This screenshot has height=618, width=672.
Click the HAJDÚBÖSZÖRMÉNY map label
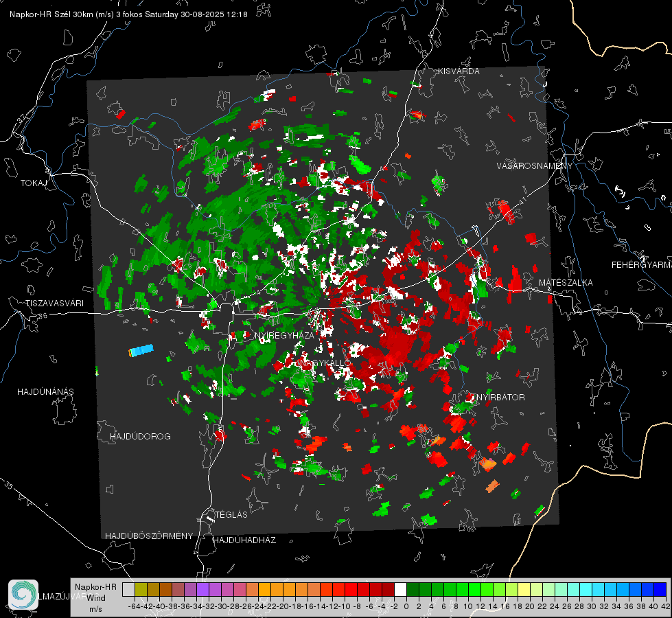click(x=149, y=536)
